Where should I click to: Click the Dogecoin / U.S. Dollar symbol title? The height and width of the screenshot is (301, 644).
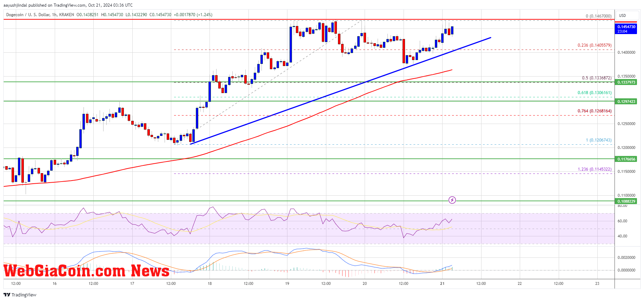click(x=28, y=15)
